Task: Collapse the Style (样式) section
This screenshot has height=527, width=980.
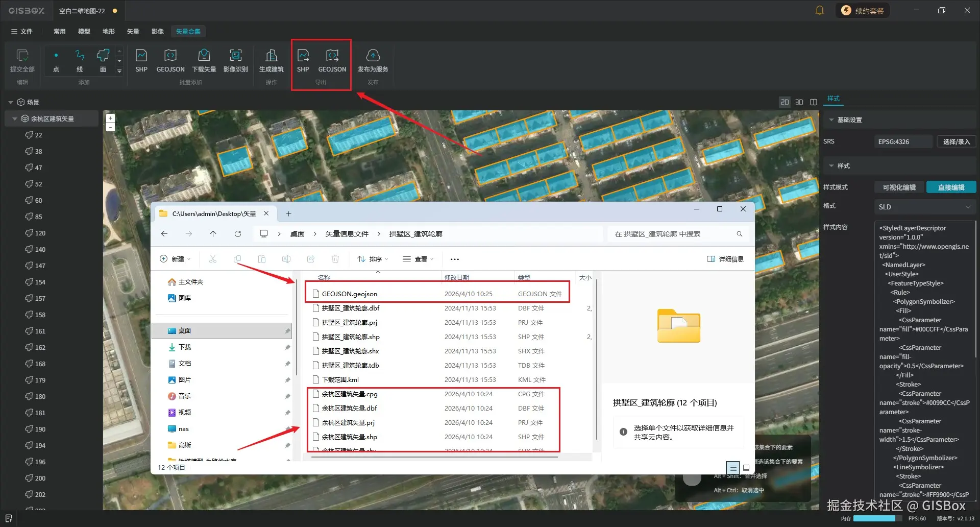Action: point(831,166)
